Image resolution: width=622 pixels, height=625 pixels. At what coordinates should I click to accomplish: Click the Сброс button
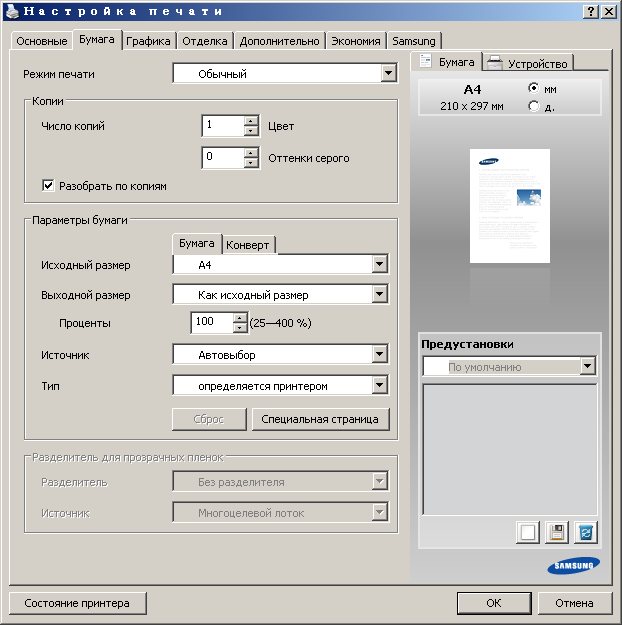pyautogui.click(x=209, y=419)
